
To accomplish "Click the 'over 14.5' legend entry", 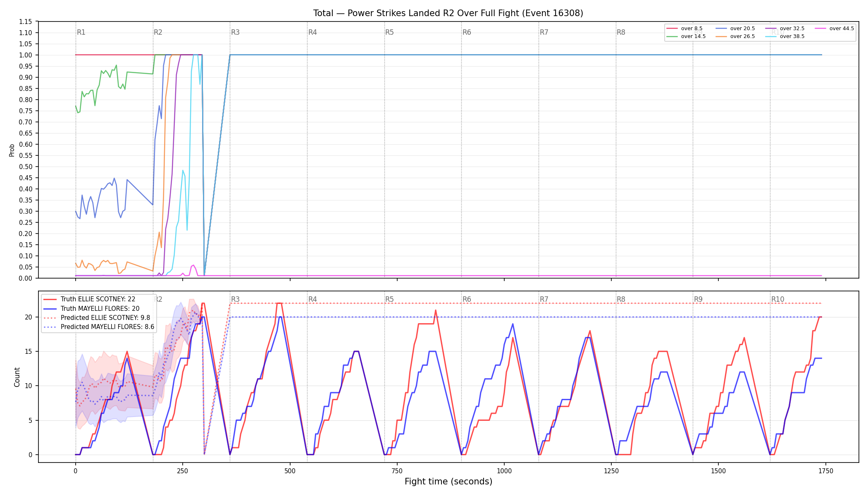I will coord(686,36).
